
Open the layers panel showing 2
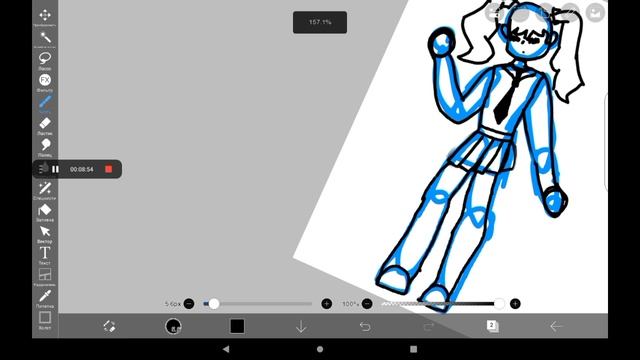click(493, 326)
